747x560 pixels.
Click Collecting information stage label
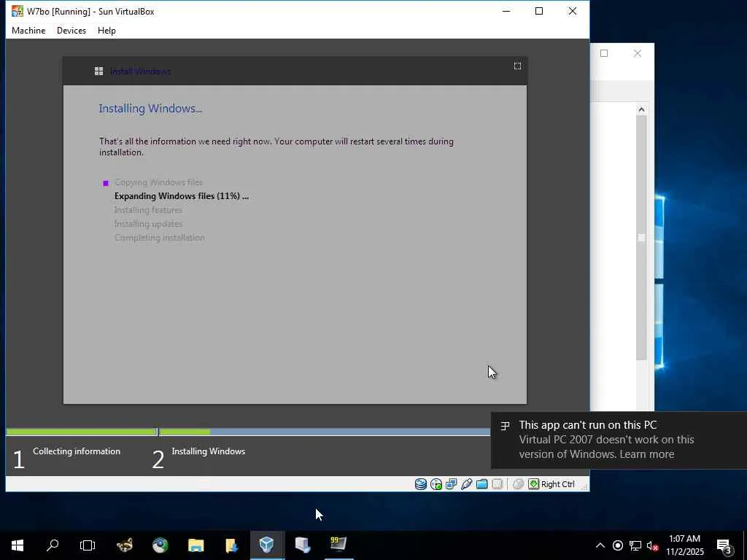(77, 451)
